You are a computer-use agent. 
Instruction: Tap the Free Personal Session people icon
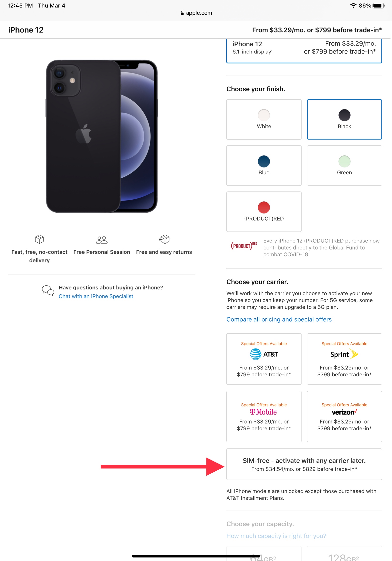pyautogui.click(x=102, y=240)
